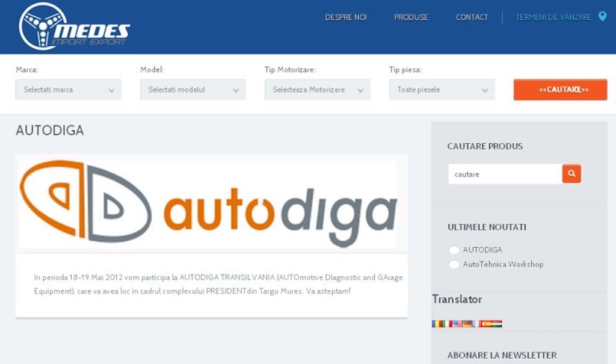
Task: Click the 'Translator' heading
Action: (x=457, y=299)
